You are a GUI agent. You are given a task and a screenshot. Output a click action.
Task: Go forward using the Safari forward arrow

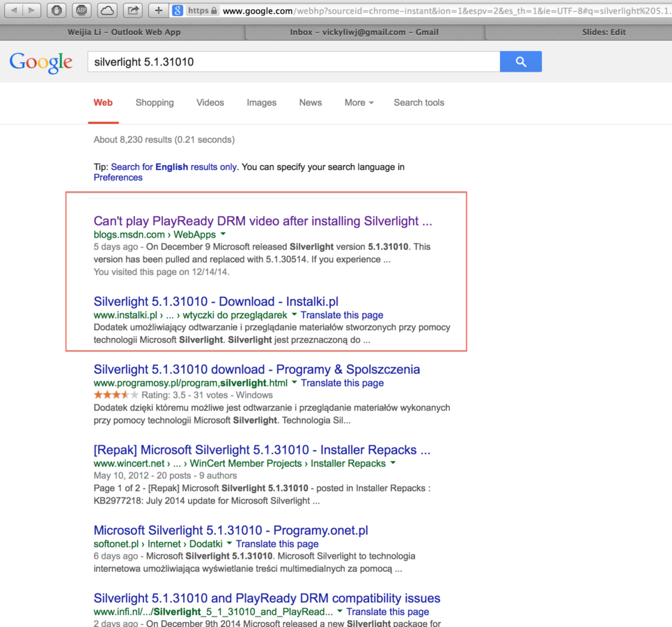[x=32, y=10]
